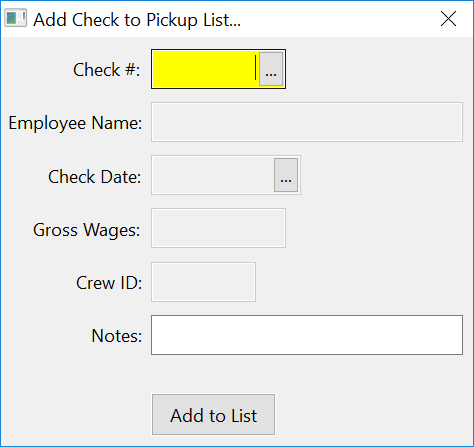The image size is (474, 447).
Task: Close the Add Check to Pickup List dialog
Action: (x=448, y=19)
